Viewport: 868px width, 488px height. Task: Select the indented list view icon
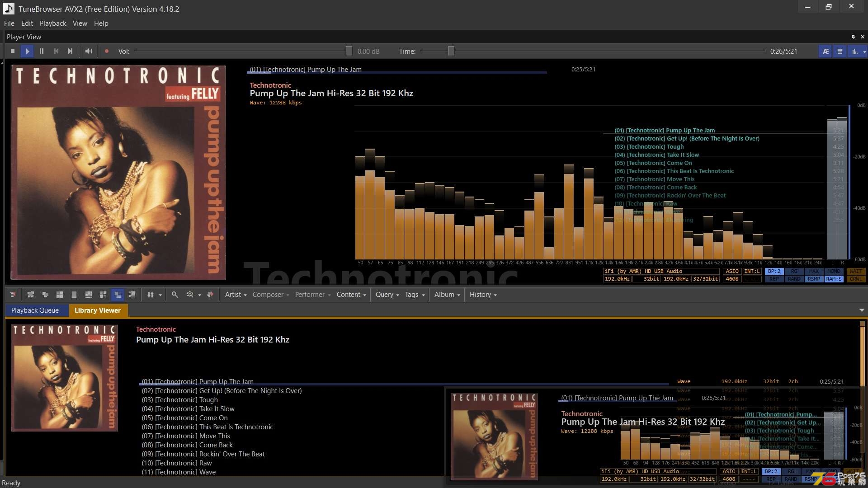coord(132,295)
